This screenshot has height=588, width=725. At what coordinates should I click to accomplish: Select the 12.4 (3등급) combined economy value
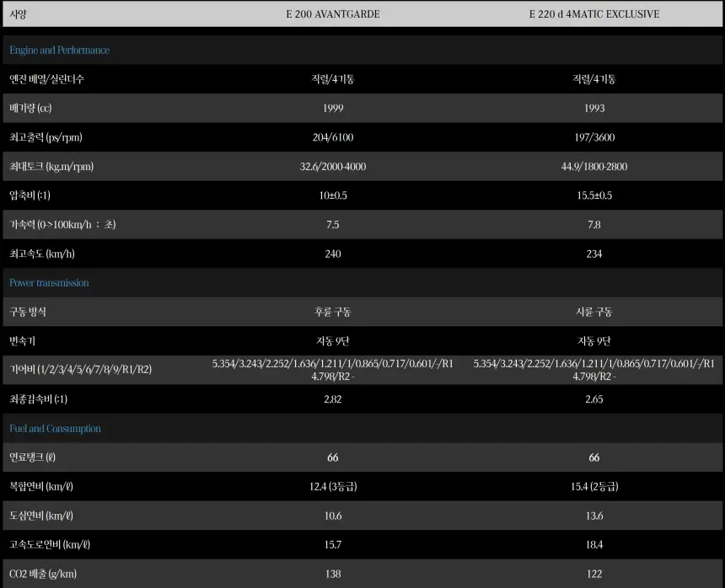point(333,486)
